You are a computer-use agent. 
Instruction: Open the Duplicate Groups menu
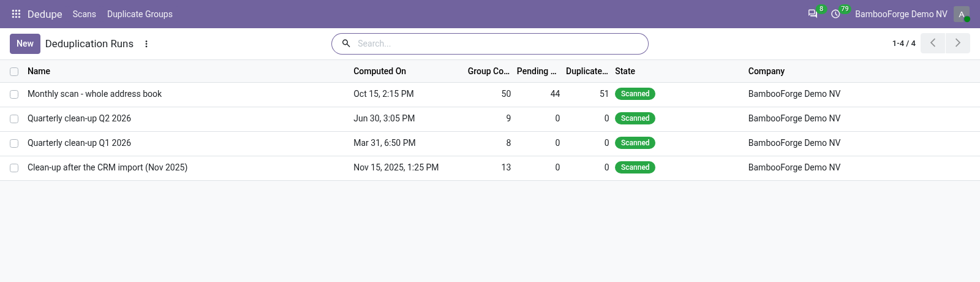(140, 14)
